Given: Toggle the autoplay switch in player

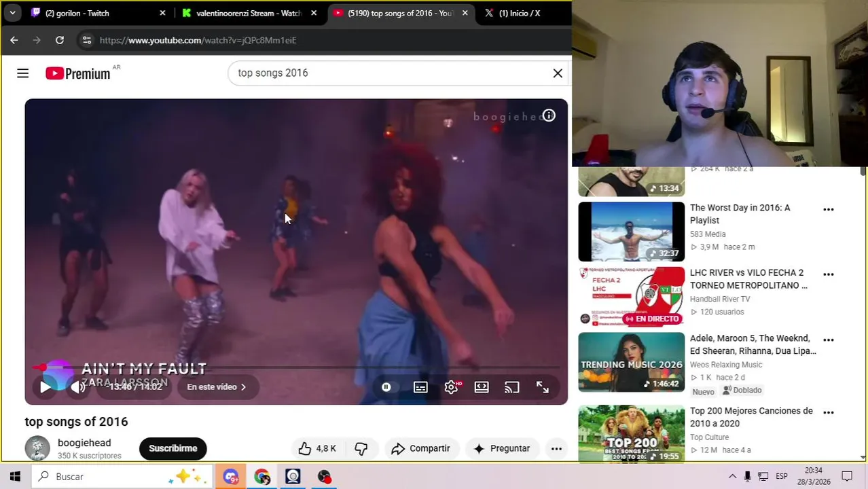Looking at the screenshot, I should tap(386, 387).
